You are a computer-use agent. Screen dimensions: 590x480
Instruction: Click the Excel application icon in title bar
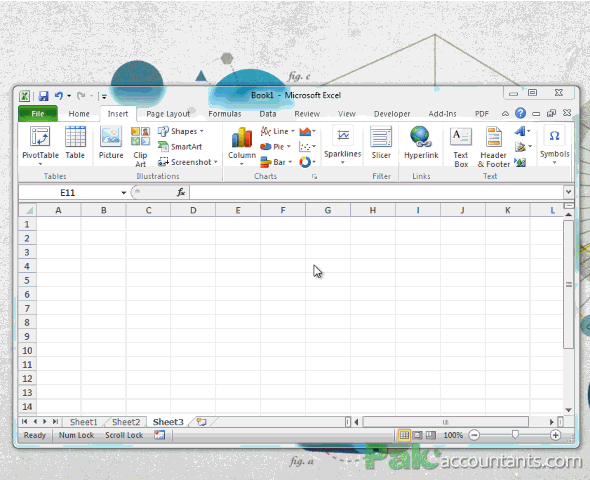[24, 96]
